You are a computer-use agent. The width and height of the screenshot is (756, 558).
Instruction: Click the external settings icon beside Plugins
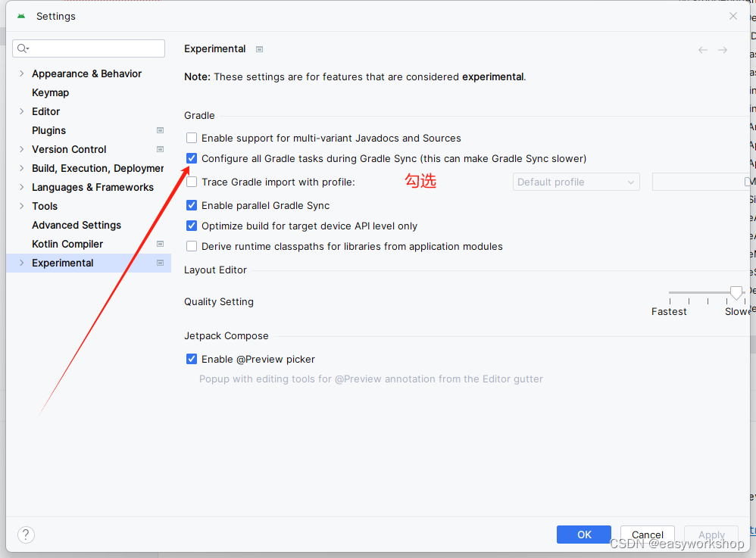[x=160, y=130]
